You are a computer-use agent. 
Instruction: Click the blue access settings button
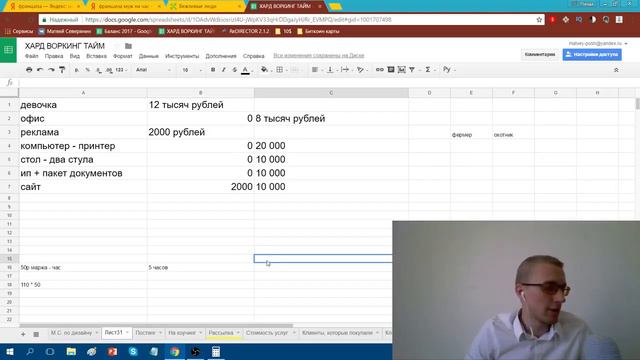(592, 54)
